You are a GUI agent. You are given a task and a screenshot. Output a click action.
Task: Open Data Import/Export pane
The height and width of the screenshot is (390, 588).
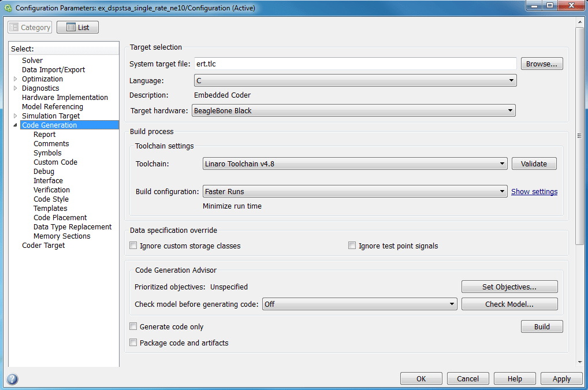(x=53, y=70)
